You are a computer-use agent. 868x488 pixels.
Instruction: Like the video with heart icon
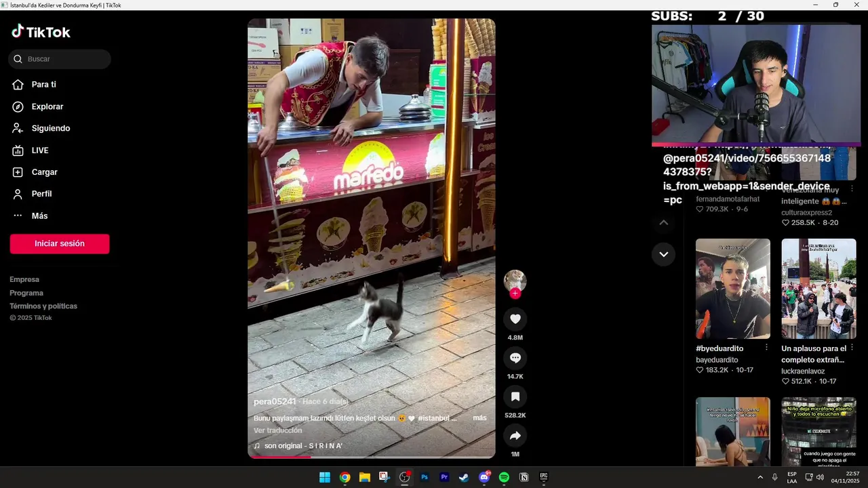(515, 319)
